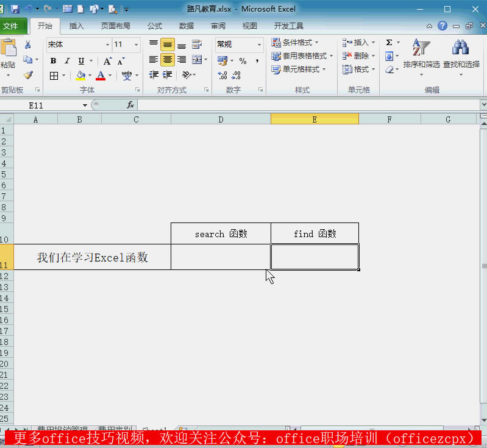The width and height of the screenshot is (487, 448).
Task: Click the 文件 file button
Action: point(11,26)
